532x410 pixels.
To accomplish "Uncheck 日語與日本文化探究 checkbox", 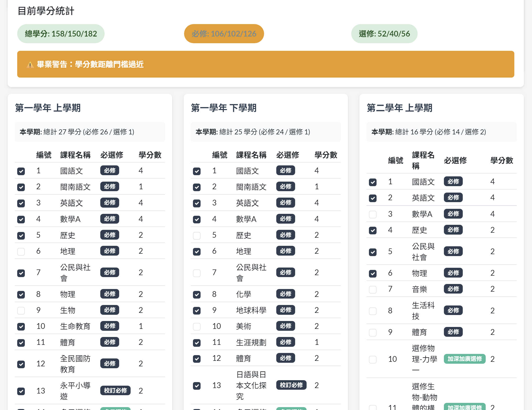I will point(197,386).
